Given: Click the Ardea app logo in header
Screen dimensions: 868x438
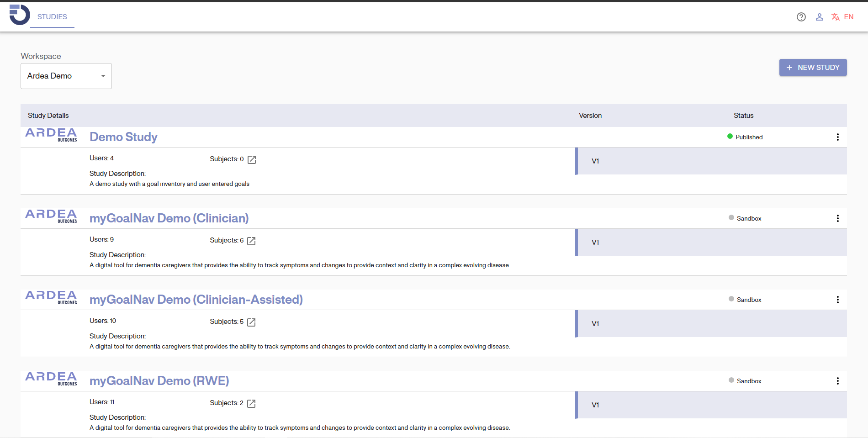Looking at the screenshot, I should (x=19, y=15).
